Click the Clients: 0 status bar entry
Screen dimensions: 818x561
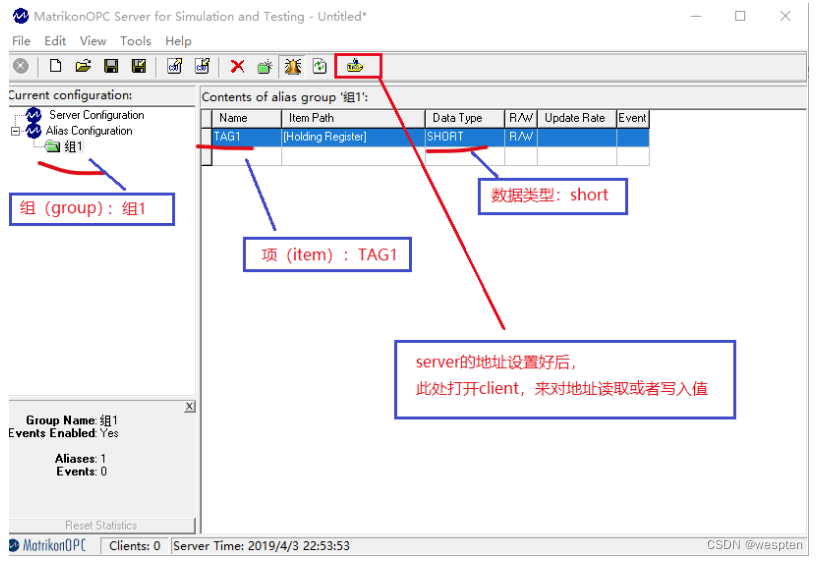coord(135,546)
